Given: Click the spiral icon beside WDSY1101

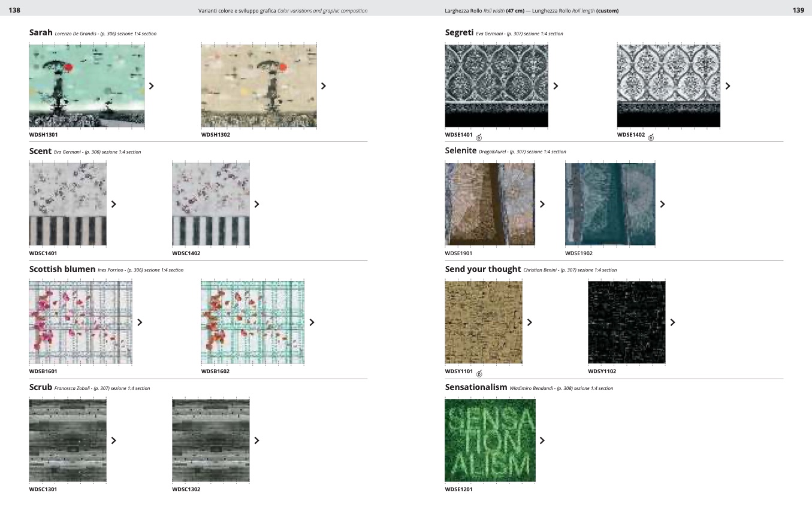Looking at the screenshot, I should [479, 373].
